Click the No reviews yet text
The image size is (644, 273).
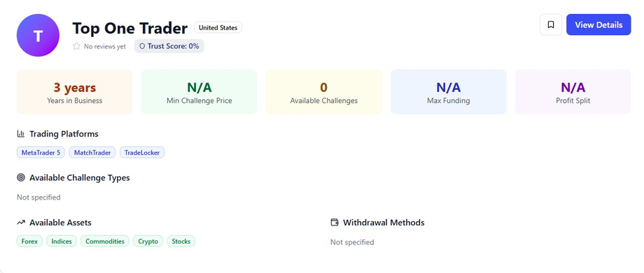point(105,47)
